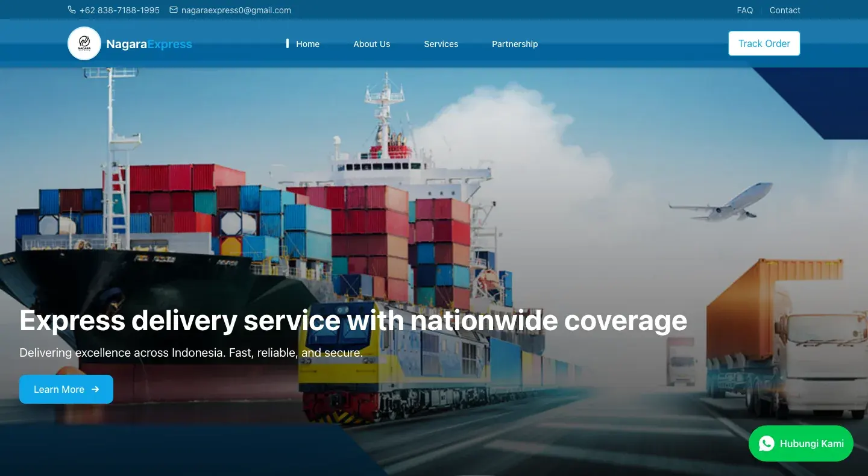
Task: Open the FAQ link
Action: click(x=745, y=10)
